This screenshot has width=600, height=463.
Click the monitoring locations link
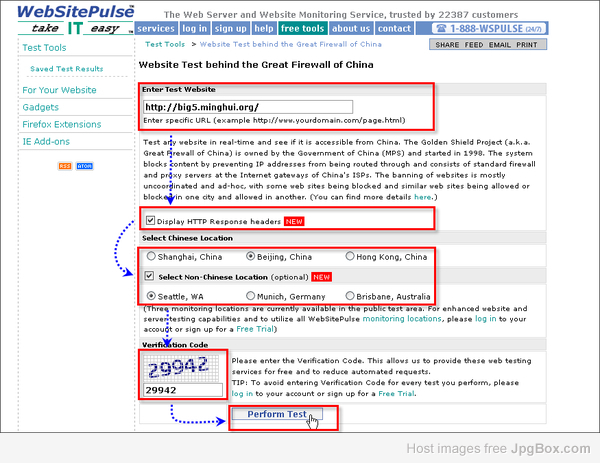402,319
